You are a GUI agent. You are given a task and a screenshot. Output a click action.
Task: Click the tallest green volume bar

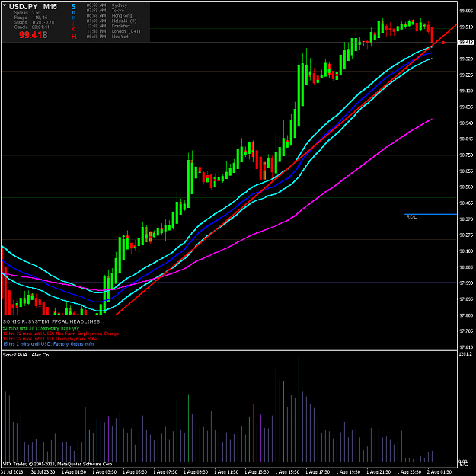tap(299, 410)
